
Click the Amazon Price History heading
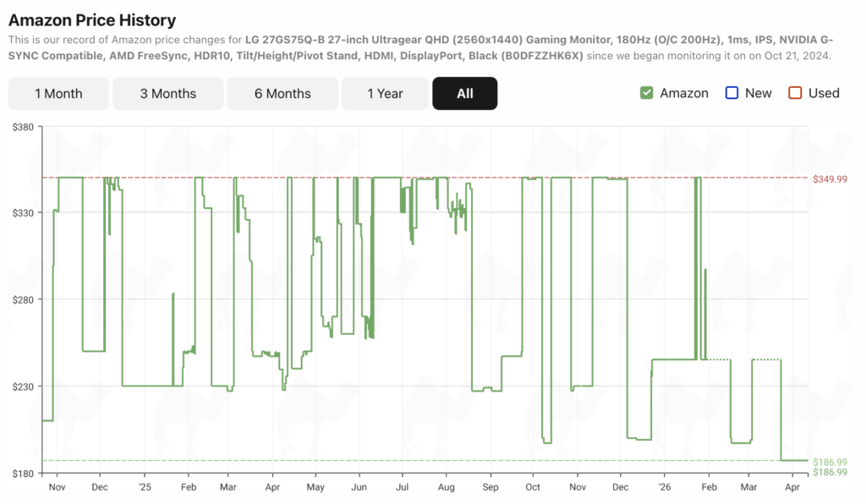(x=92, y=20)
